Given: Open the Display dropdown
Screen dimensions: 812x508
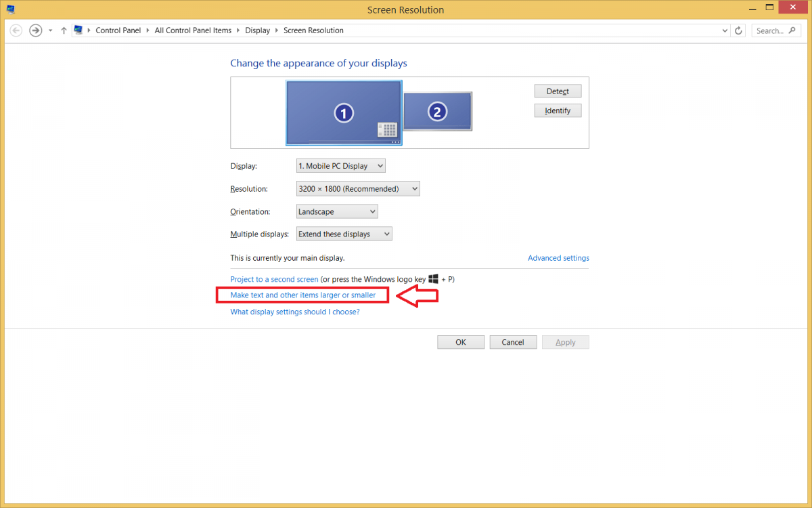Looking at the screenshot, I should pyautogui.click(x=340, y=166).
